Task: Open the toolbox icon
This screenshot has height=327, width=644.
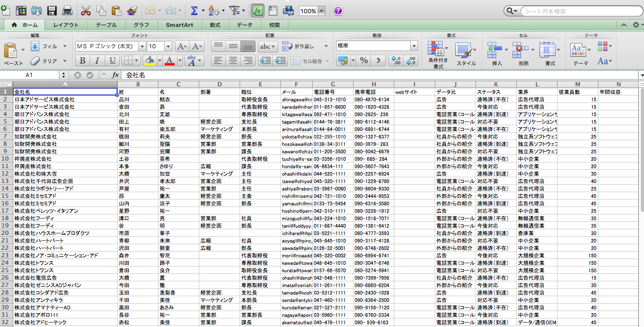Action: (x=273, y=10)
